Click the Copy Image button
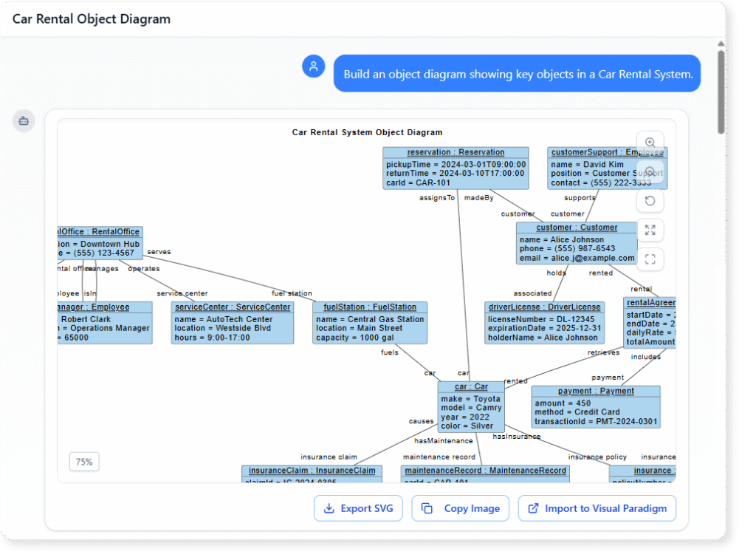The image size is (756, 560). 461,508
